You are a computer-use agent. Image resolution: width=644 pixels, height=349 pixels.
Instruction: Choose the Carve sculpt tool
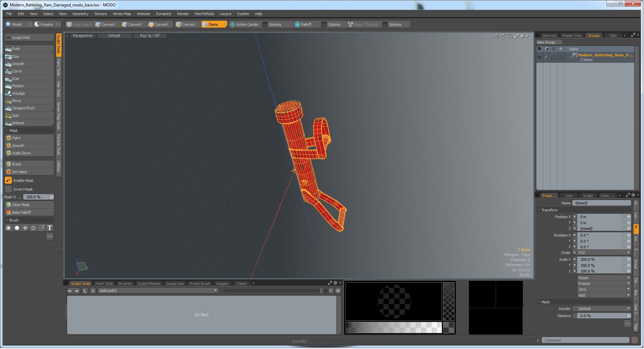(29, 71)
